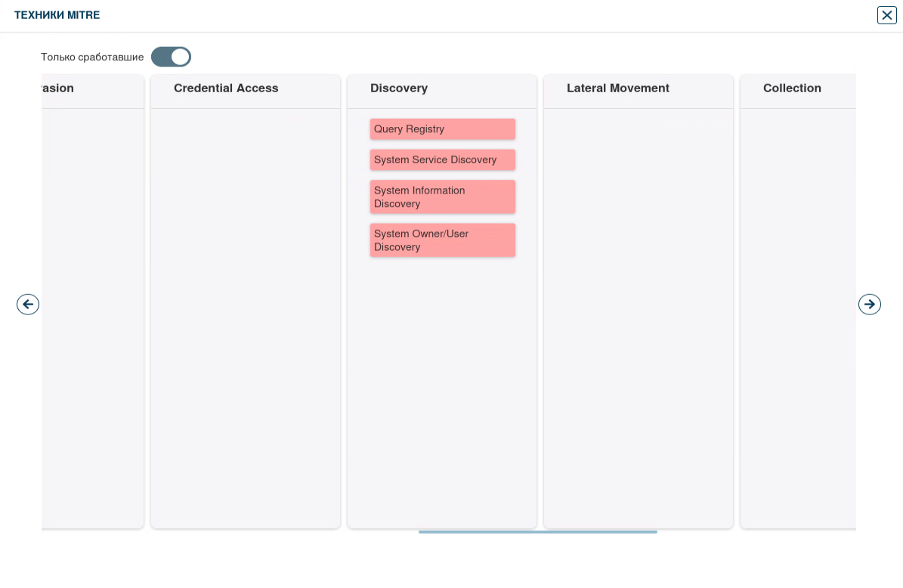Click the Discovery column header

point(399,88)
